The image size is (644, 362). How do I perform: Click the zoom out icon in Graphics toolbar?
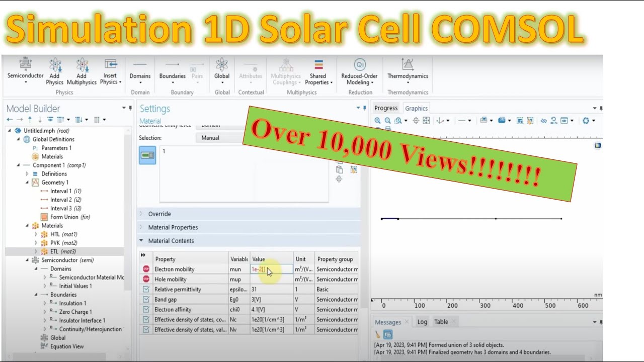pyautogui.click(x=387, y=121)
